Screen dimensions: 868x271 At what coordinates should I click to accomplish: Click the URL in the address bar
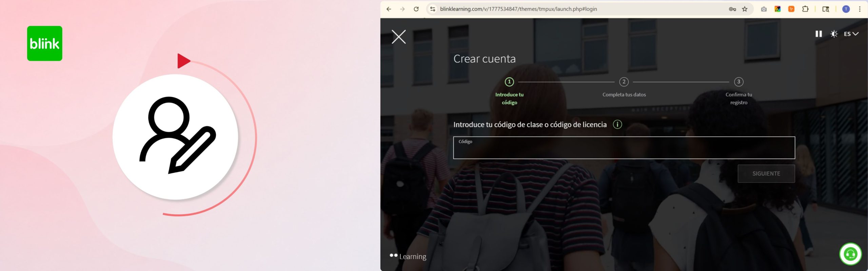[x=518, y=9]
